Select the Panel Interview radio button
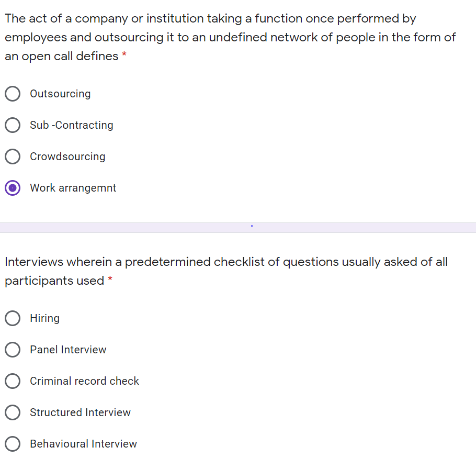The image size is (476, 458). (13, 350)
